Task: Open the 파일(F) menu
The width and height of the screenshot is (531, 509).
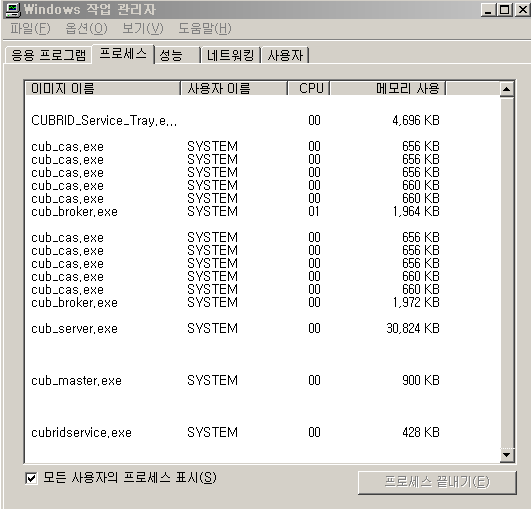Action: [x=30, y=28]
